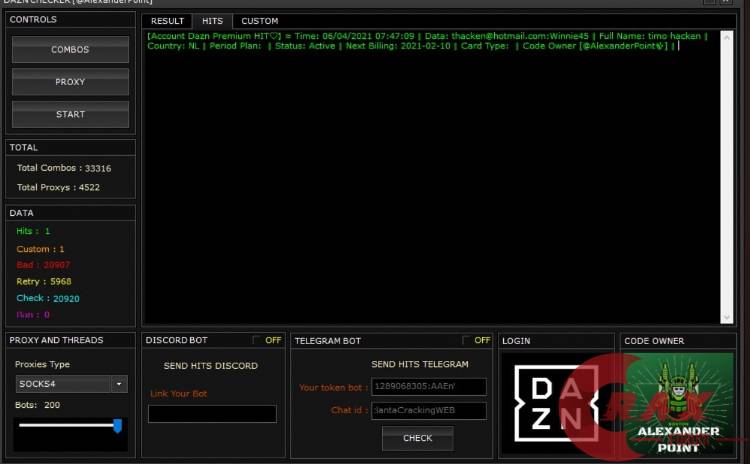Click the COMBOS button

tap(70, 50)
